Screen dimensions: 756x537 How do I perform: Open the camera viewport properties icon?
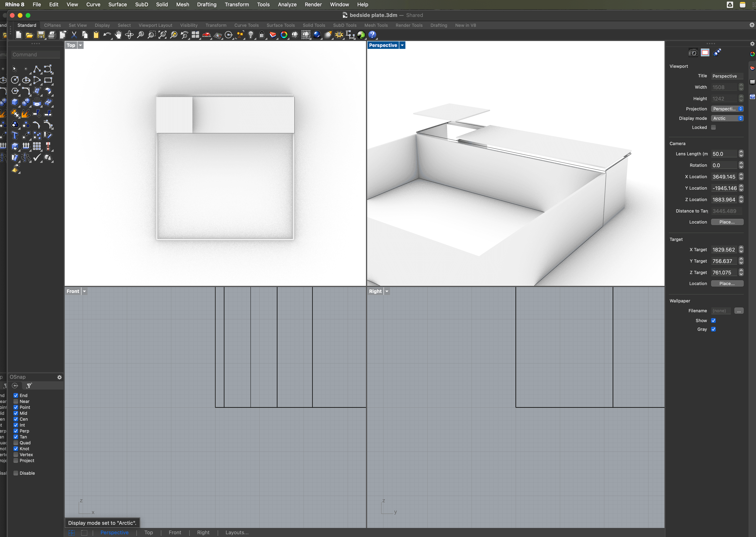693,53
